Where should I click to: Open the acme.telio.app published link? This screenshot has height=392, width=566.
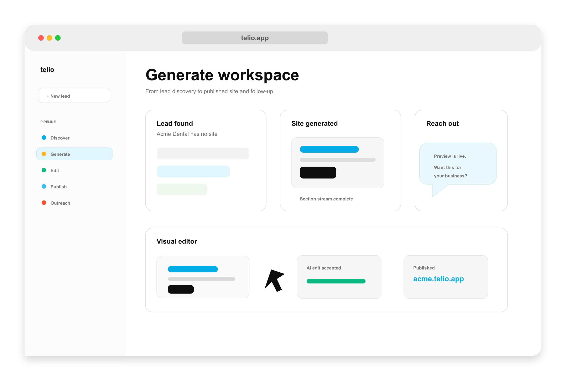(438, 279)
